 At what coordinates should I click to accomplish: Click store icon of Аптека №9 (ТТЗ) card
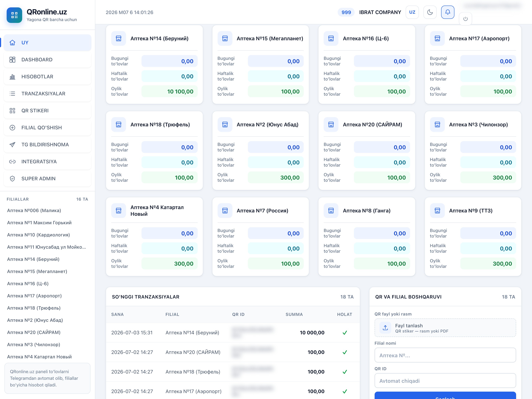[x=437, y=211]
